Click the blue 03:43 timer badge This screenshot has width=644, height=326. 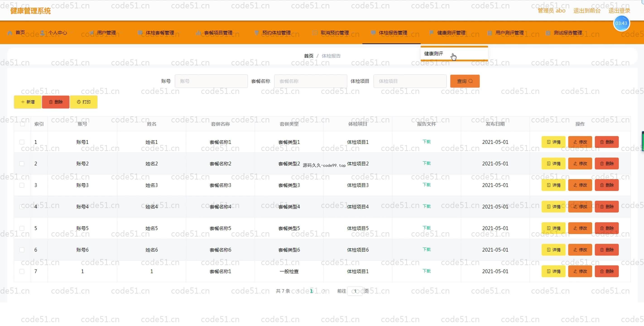pyautogui.click(x=621, y=23)
